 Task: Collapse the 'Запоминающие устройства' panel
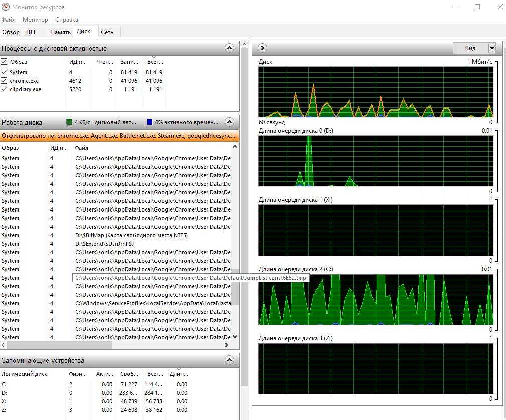pyautogui.click(x=229, y=360)
